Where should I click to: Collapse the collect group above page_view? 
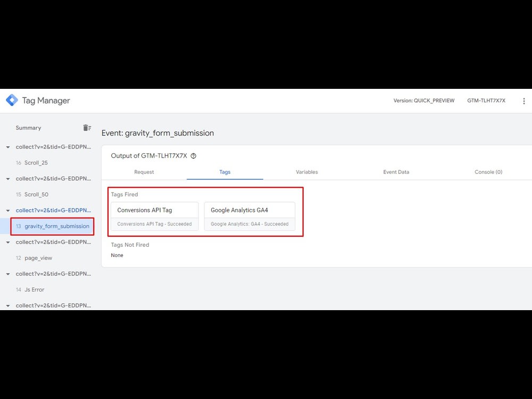(8, 242)
